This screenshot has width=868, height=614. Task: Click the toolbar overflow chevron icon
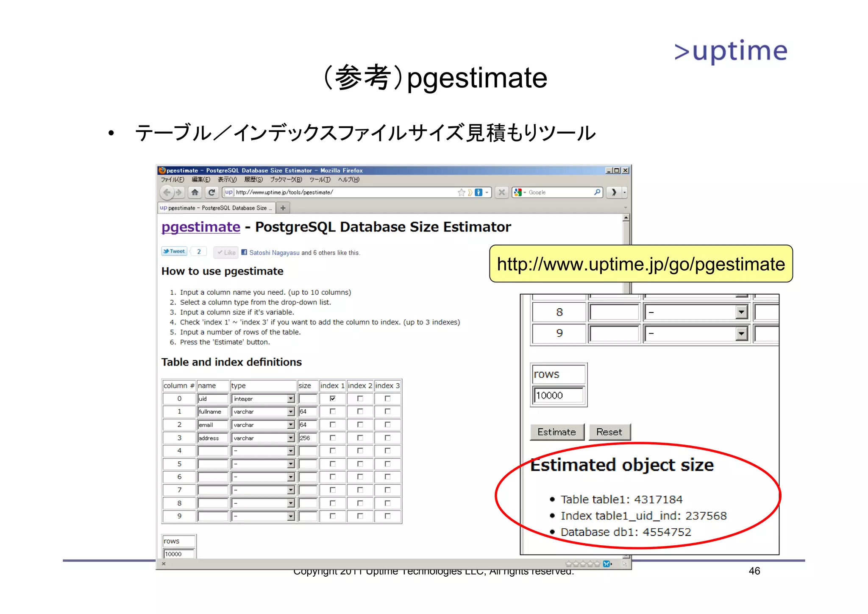pyautogui.click(x=614, y=193)
